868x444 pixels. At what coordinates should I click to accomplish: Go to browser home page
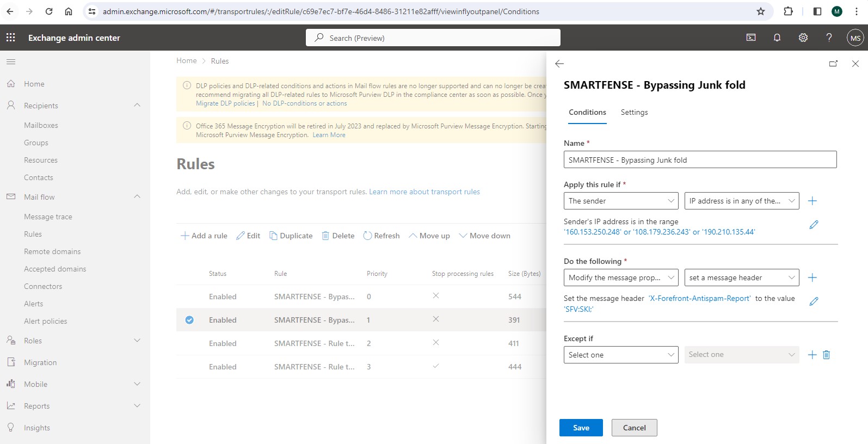pyautogui.click(x=69, y=11)
